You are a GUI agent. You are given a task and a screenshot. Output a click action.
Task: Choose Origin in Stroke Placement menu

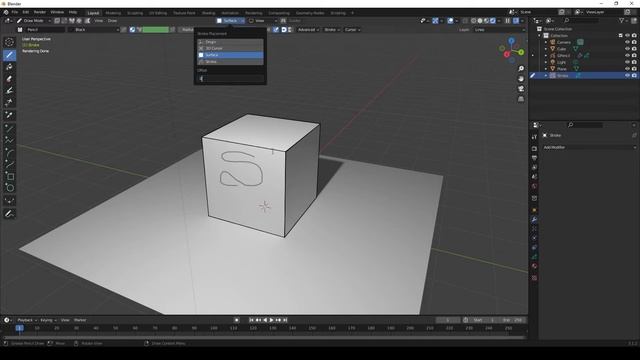[230, 42]
